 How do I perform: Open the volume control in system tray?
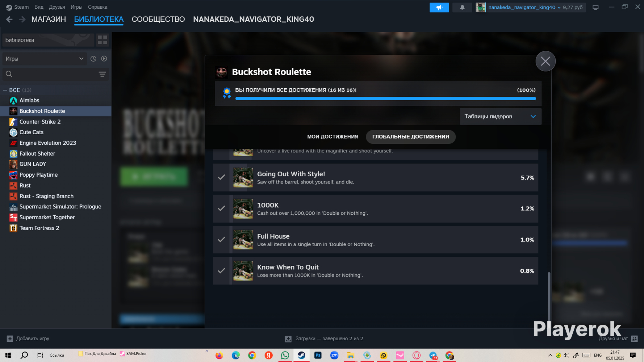[566, 355]
